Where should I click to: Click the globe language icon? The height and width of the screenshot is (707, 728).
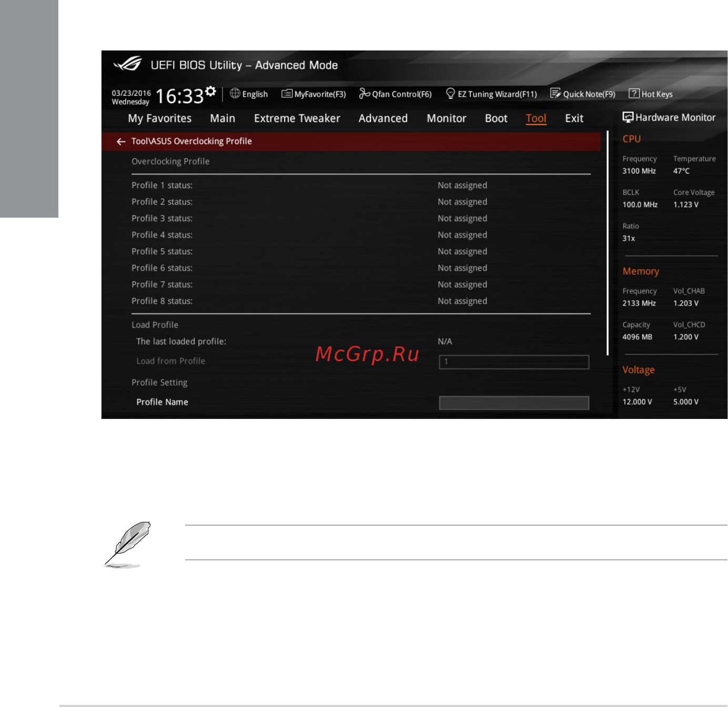(235, 94)
